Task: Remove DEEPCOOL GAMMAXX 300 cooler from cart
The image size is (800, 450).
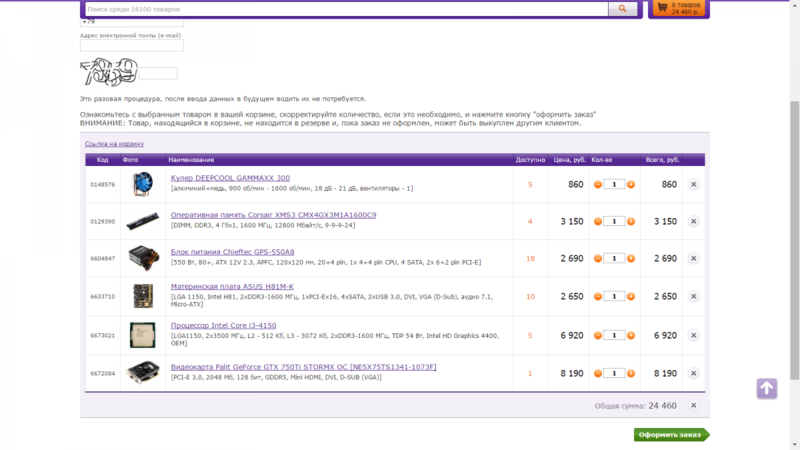Action: tap(693, 184)
